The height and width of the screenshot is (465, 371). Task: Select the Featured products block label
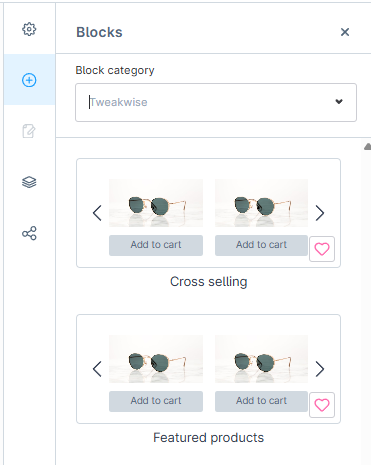[209, 438]
